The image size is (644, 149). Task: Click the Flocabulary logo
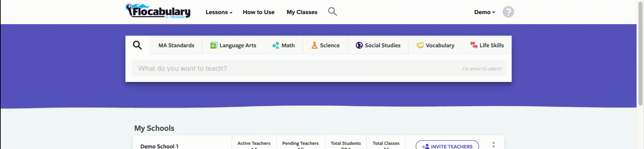tap(158, 11)
